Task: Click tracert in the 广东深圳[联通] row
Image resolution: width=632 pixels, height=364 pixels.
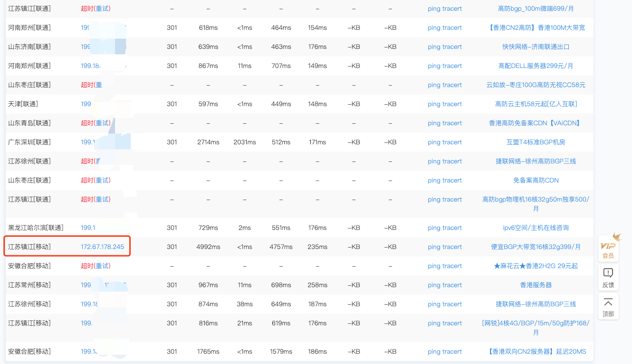Action: (x=452, y=142)
